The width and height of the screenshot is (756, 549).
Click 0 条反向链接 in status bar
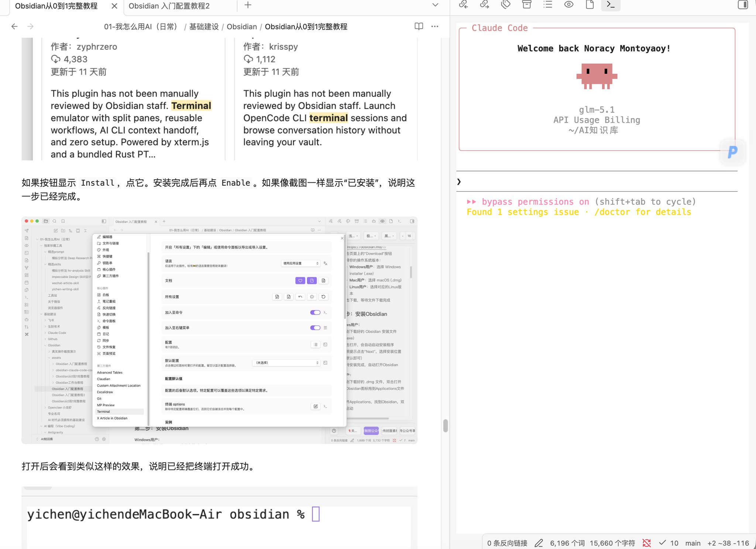point(507,543)
